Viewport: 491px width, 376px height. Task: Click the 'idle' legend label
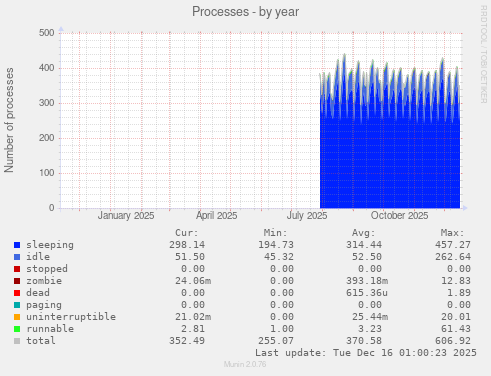point(38,257)
